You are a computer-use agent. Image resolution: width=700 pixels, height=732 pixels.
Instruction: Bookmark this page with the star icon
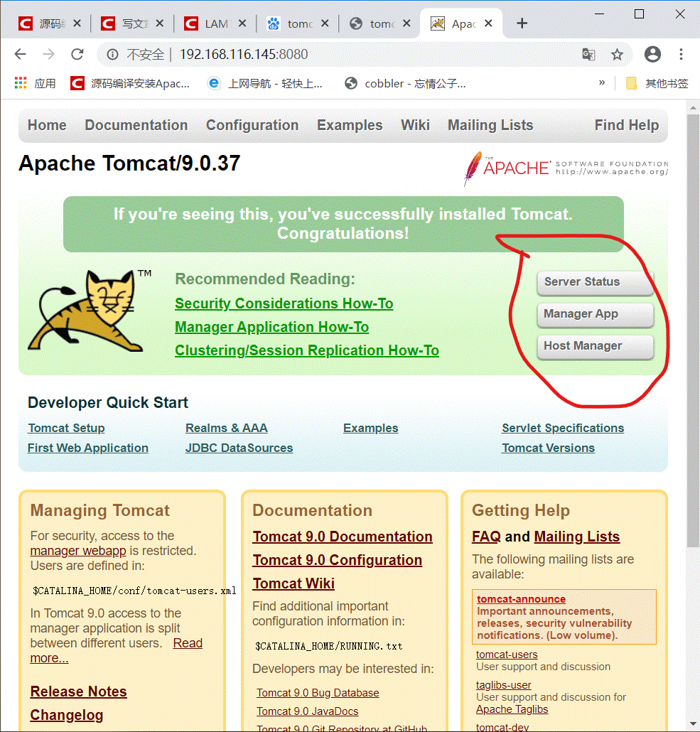617,55
